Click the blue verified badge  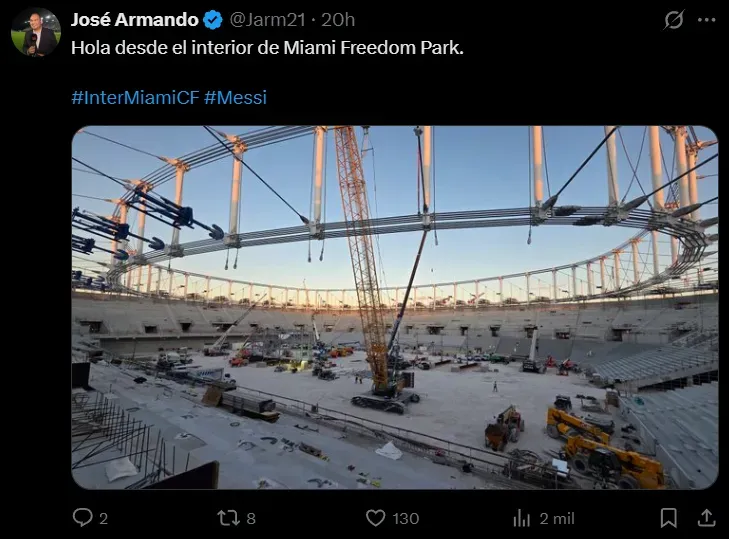[x=213, y=20]
